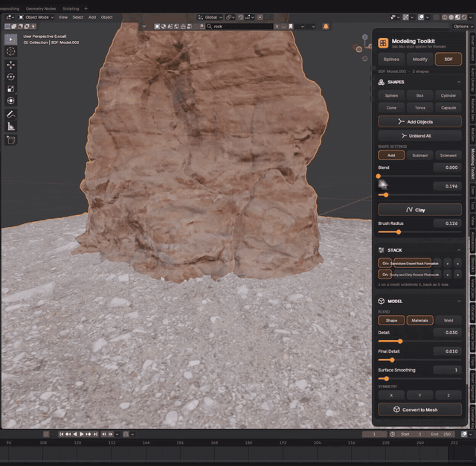This screenshot has height=466, width=476.
Task: Select the Rotate tool
Action: 10,77
